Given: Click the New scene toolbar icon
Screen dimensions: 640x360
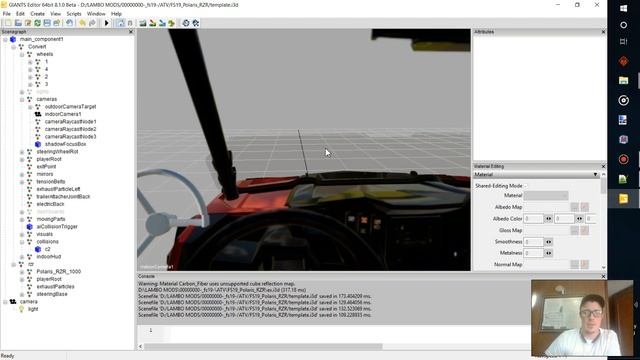Looking at the screenshot, I should (x=8, y=23).
